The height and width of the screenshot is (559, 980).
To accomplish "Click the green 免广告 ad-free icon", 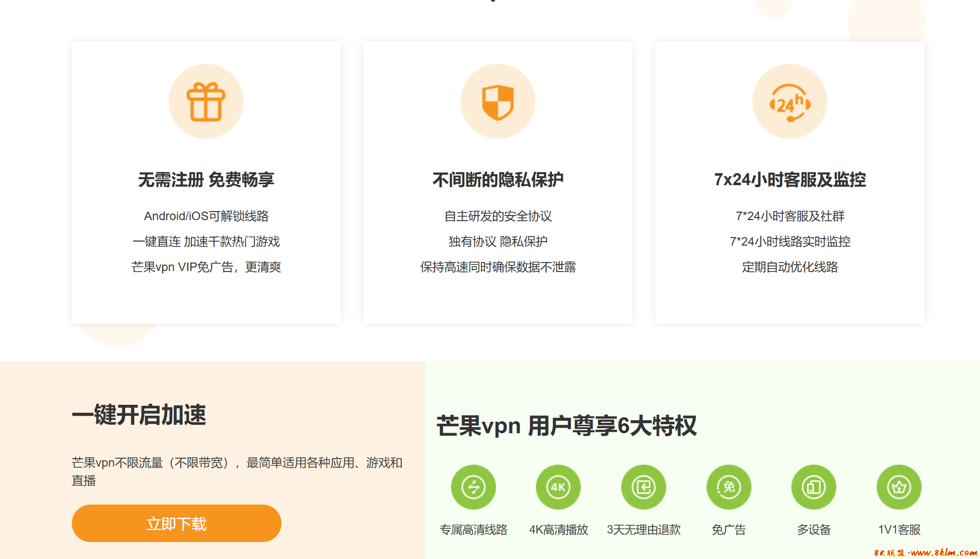I will [729, 487].
